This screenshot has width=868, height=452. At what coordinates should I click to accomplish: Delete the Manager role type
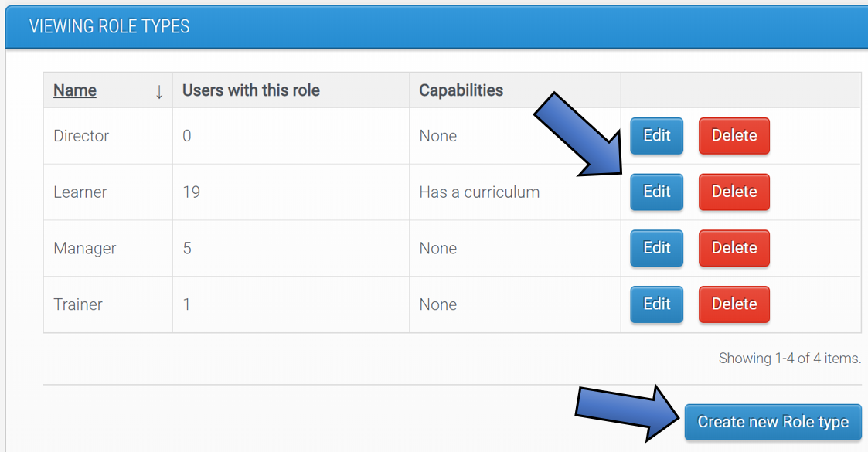click(x=734, y=248)
